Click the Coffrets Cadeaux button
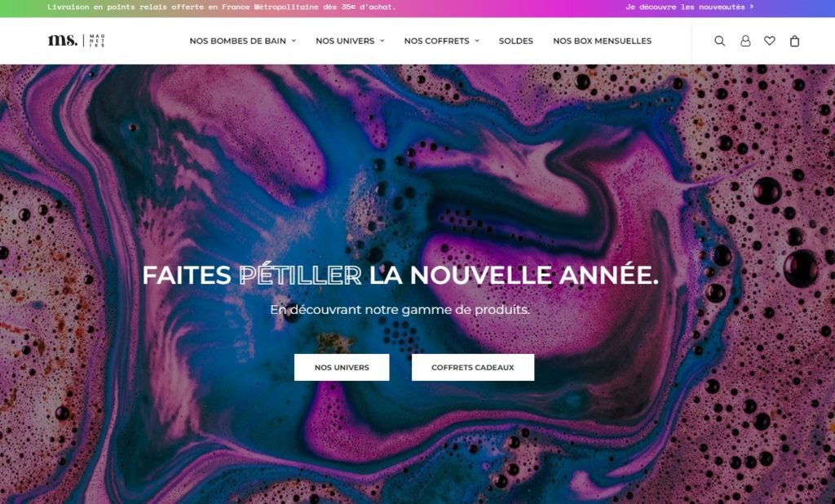This screenshot has height=504, width=835. point(472,368)
